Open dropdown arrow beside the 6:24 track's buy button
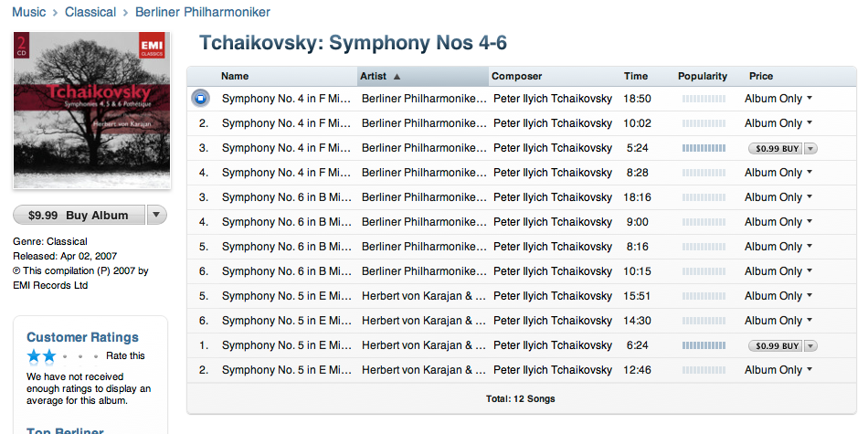Image resolution: width=868 pixels, height=434 pixels. [x=810, y=346]
